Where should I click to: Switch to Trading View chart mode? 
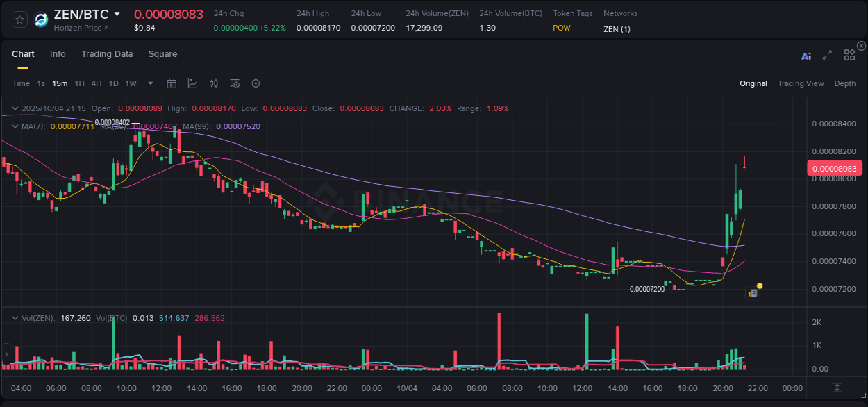pyautogui.click(x=801, y=83)
